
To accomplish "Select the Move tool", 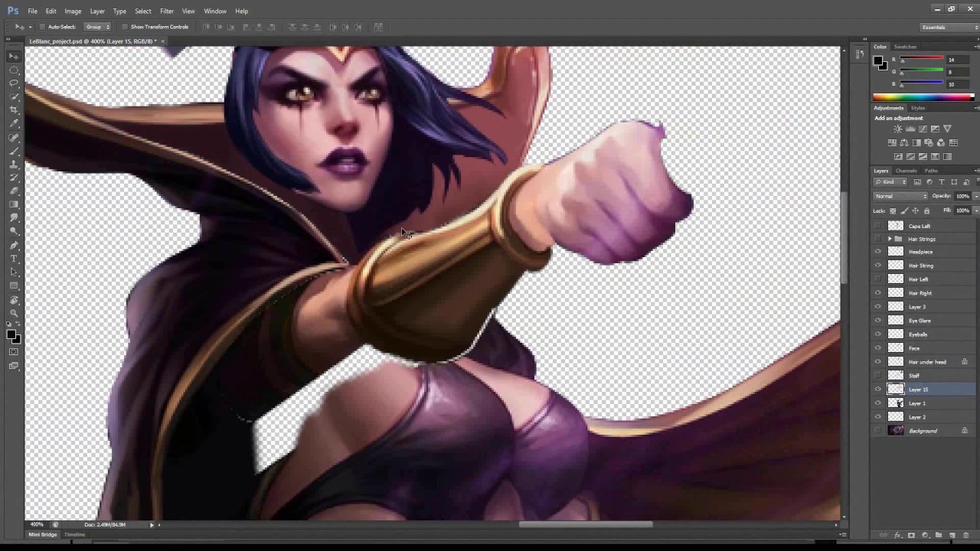I will (x=14, y=55).
